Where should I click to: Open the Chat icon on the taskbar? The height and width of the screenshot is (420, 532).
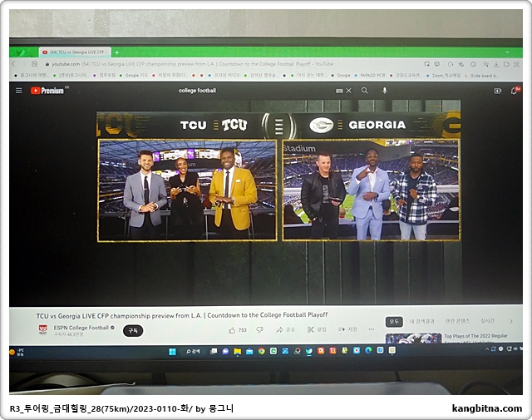tap(225, 351)
